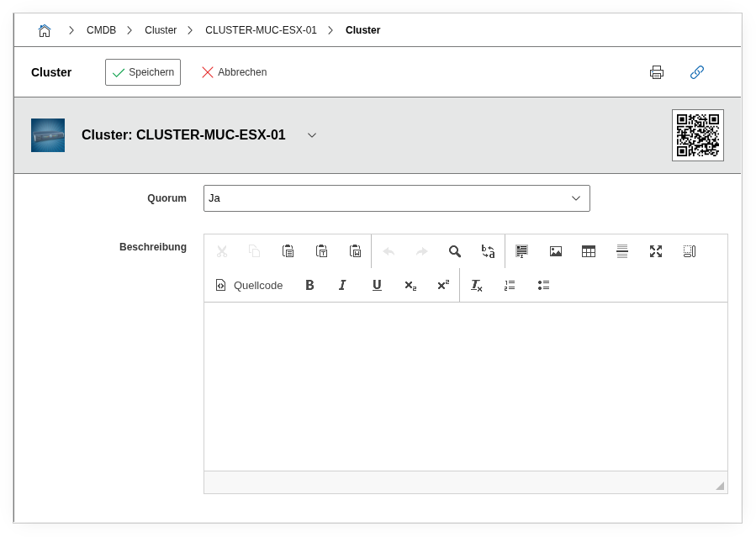Open the search tool in the editor

pyautogui.click(x=454, y=250)
